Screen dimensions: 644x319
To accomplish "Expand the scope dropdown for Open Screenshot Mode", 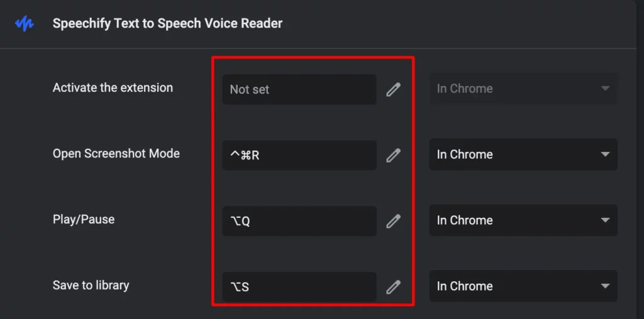I will (523, 154).
